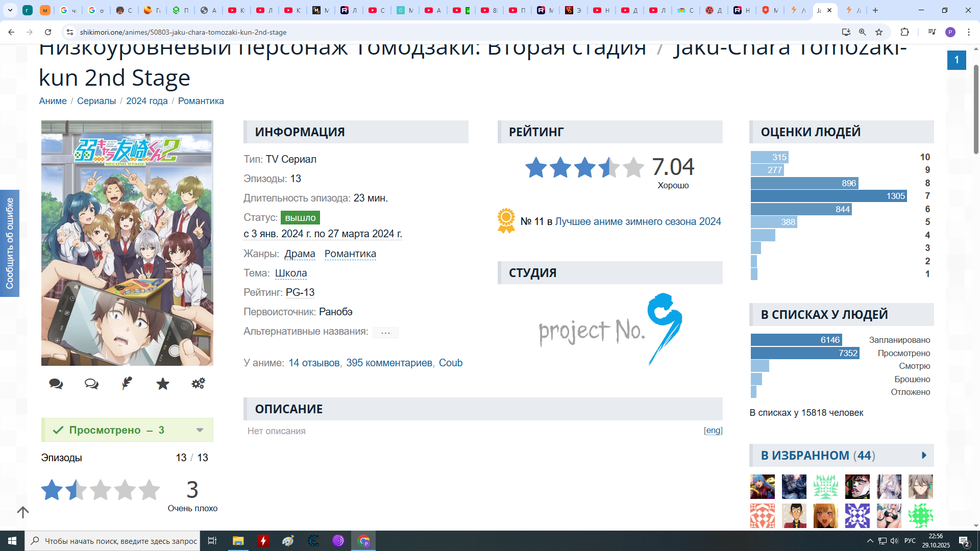Click the outlined chat bubbles icon under poster
This screenshot has height=551, width=980.
point(91,384)
